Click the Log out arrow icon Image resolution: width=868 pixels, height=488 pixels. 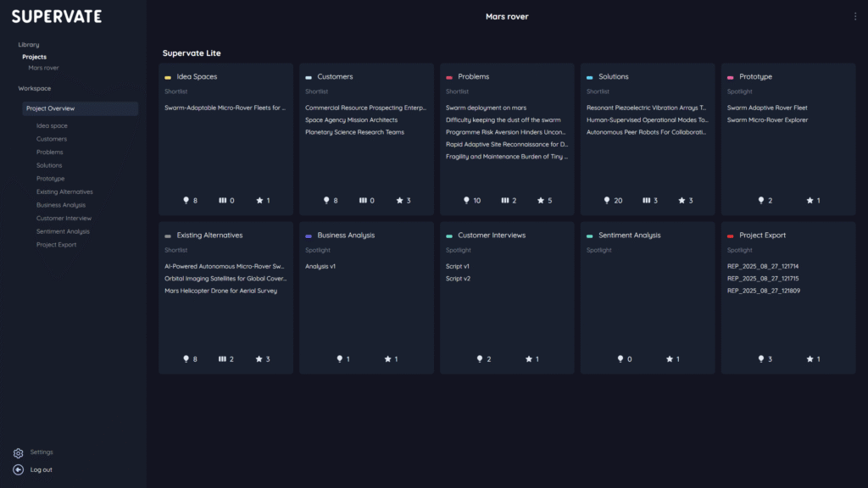tap(19, 469)
